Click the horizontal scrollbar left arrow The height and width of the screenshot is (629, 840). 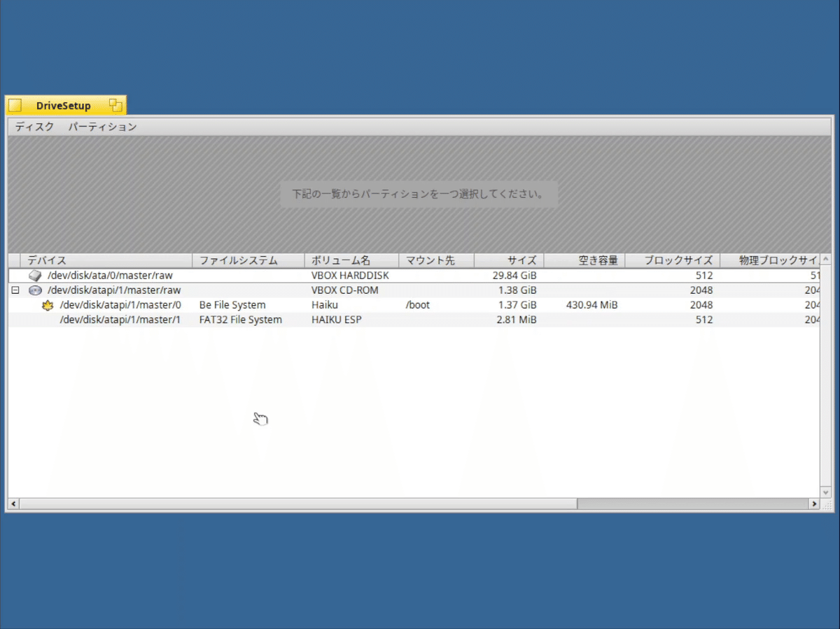[x=13, y=504]
